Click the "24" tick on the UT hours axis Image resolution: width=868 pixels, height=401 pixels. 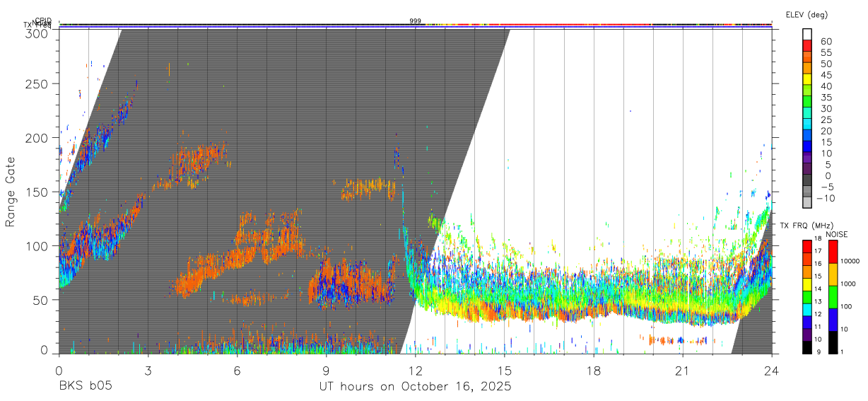tap(771, 371)
